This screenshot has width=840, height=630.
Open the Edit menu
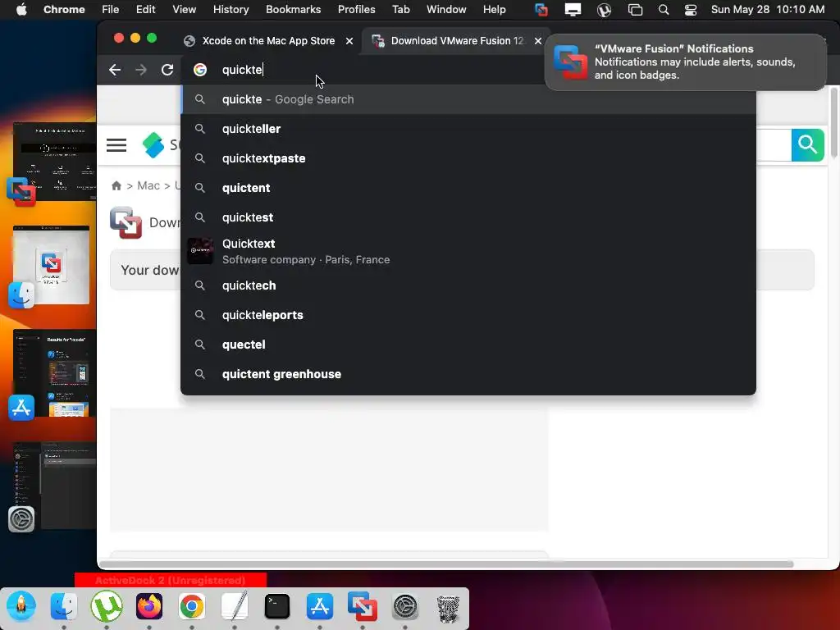145,10
